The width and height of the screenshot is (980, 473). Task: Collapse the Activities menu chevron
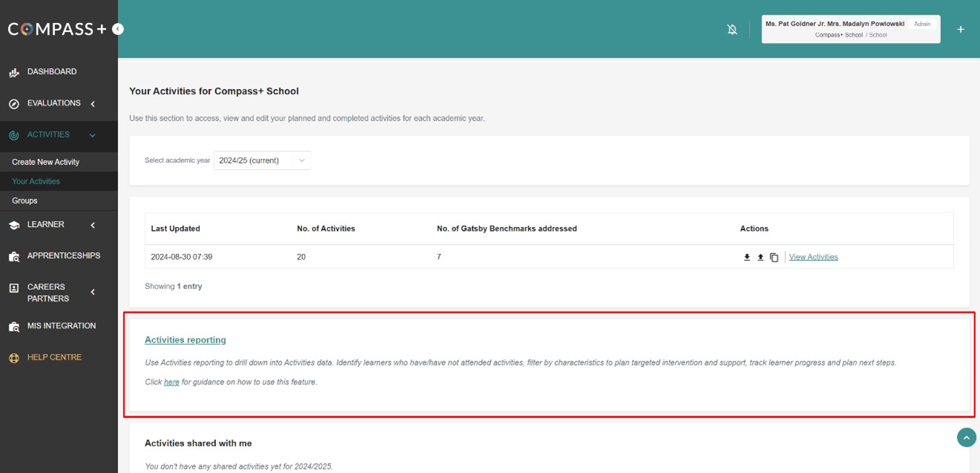click(93, 135)
